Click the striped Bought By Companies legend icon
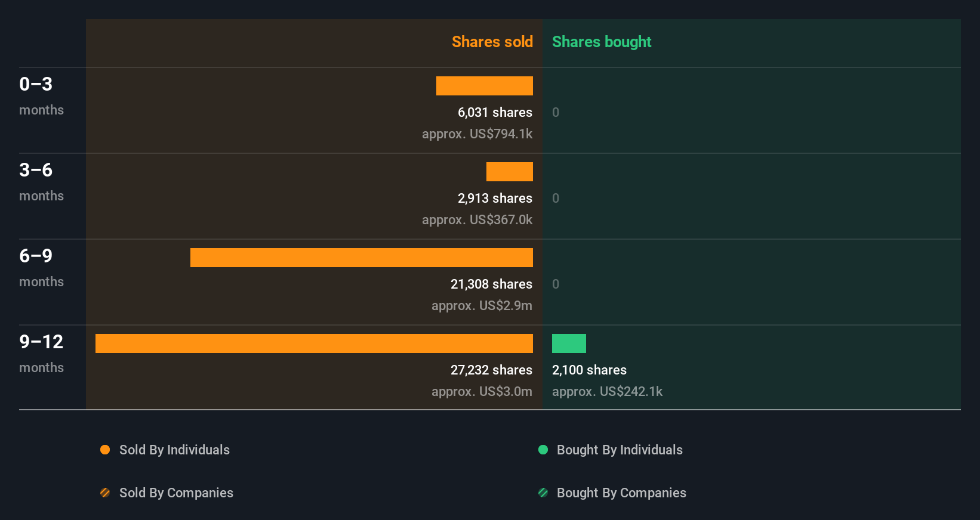 543,493
